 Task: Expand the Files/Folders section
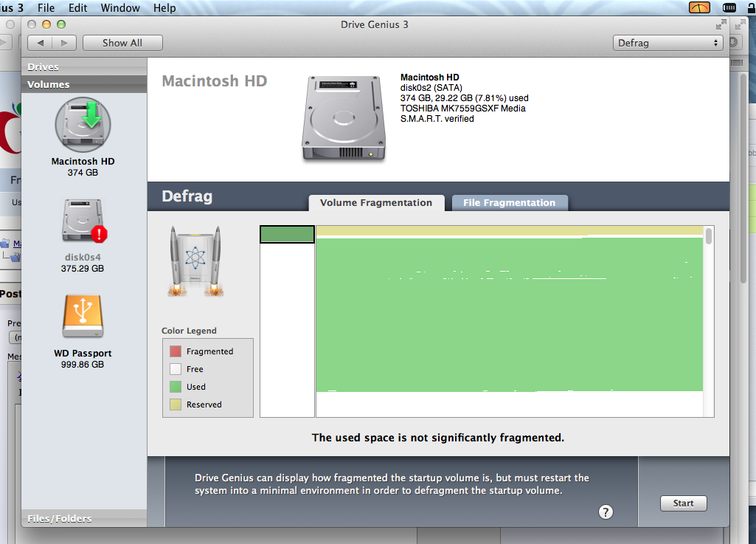pyautogui.click(x=84, y=518)
